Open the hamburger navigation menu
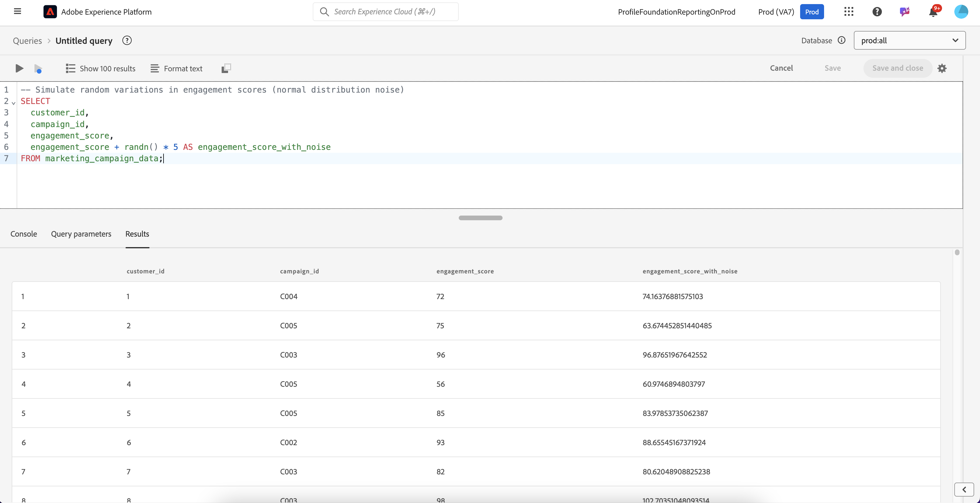 tap(17, 11)
